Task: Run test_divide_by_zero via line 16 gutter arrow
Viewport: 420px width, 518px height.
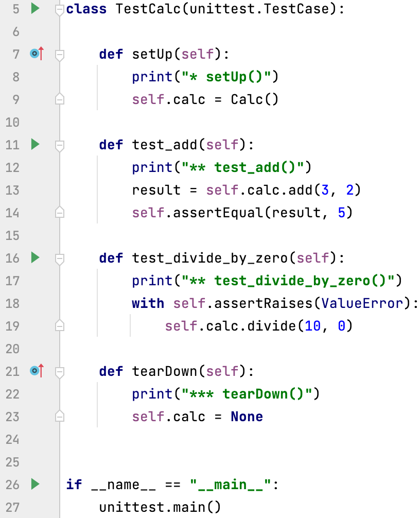Action: 36,257
